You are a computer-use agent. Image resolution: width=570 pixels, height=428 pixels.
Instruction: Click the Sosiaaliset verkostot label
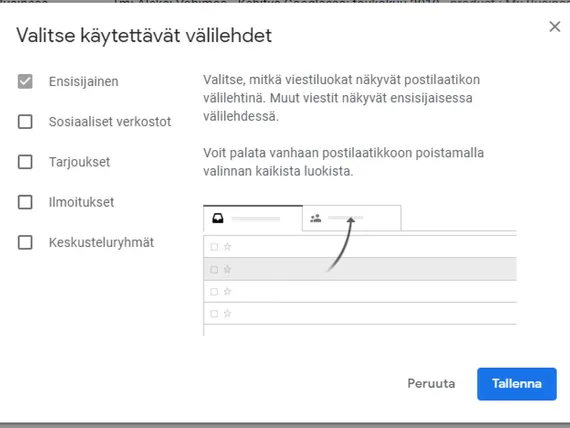click(110, 121)
